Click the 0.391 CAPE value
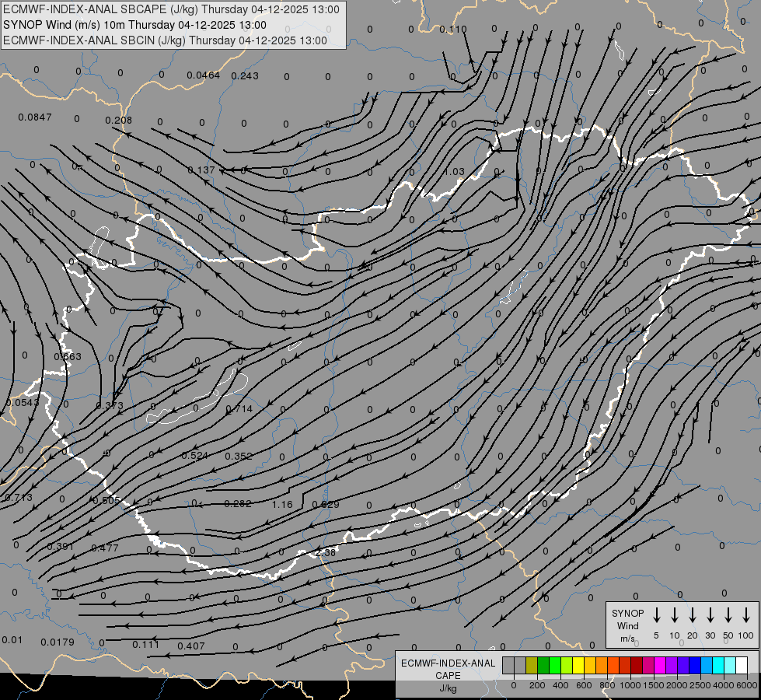Screen dimensions: 761x700 click(x=60, y=547)
